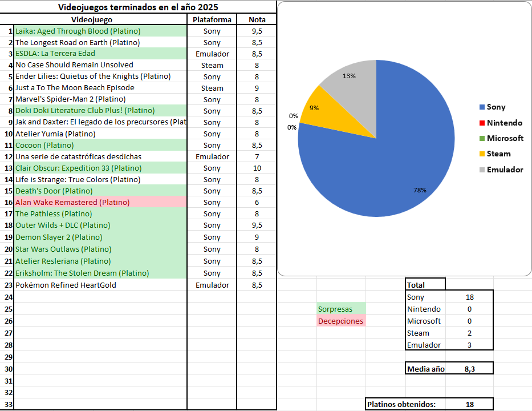Click the score 9,5 for Outer Wilds
This screenshot has height=411, width=532.
257,225
